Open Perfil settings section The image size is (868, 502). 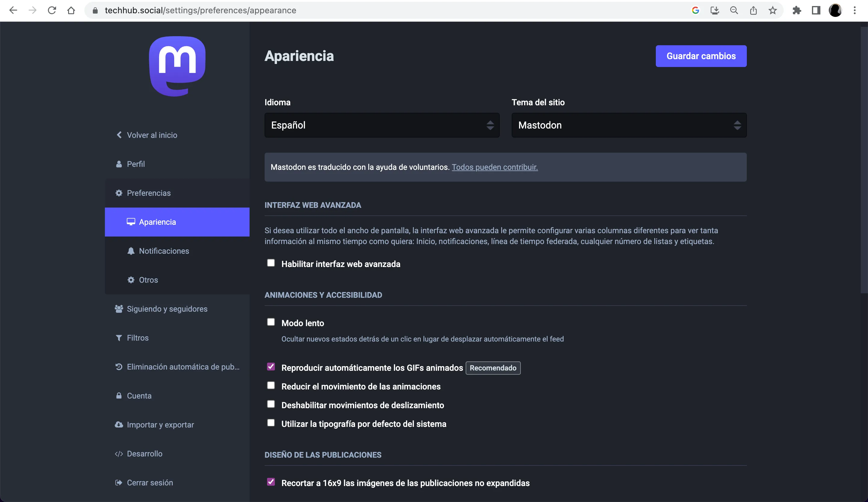(177, 164)
